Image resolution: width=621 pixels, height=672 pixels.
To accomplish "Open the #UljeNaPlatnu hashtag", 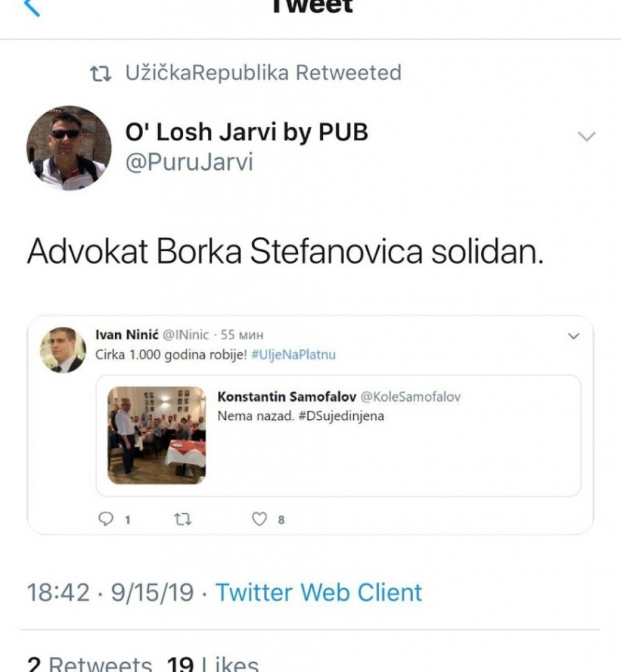I will (x=293, y=355).
